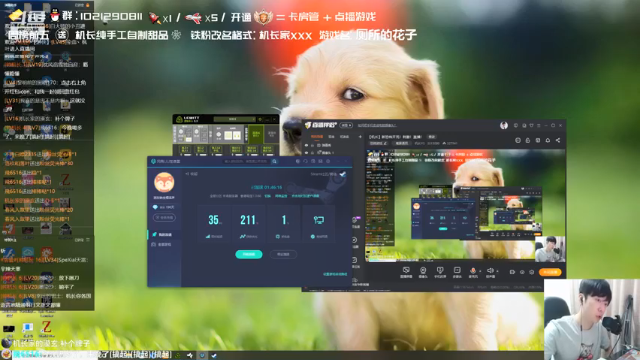Select second sidebar item below rocket entry
Screen dimensions: 640x360
pos(162,244)
